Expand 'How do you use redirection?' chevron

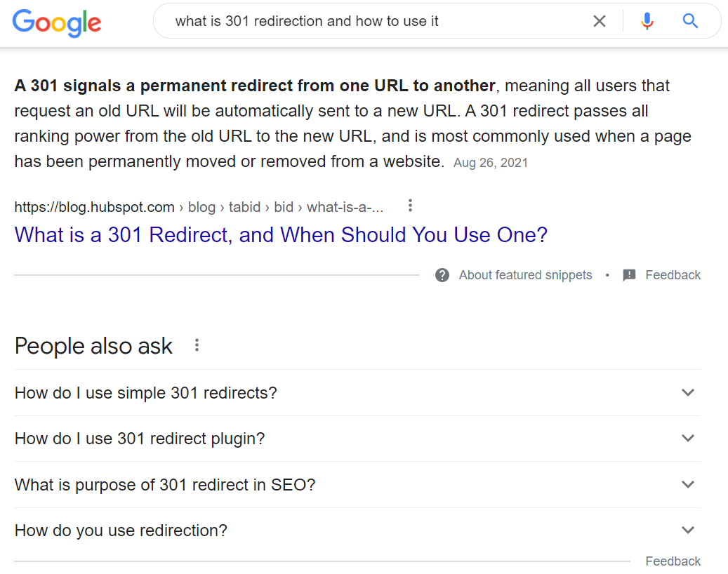(688, 530)
